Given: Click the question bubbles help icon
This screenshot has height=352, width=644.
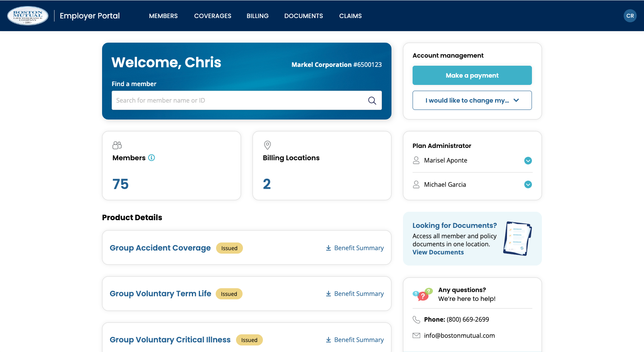Looking at the screenshot, I should [423, 294].
